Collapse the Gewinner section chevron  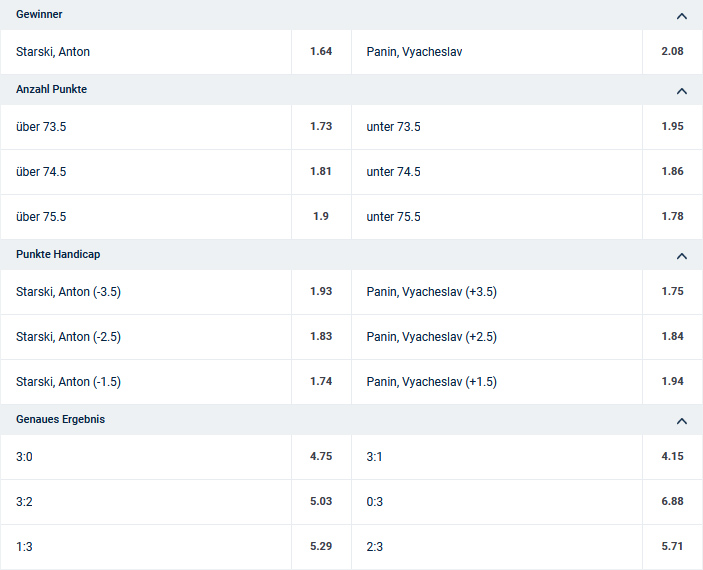[681, 16]
